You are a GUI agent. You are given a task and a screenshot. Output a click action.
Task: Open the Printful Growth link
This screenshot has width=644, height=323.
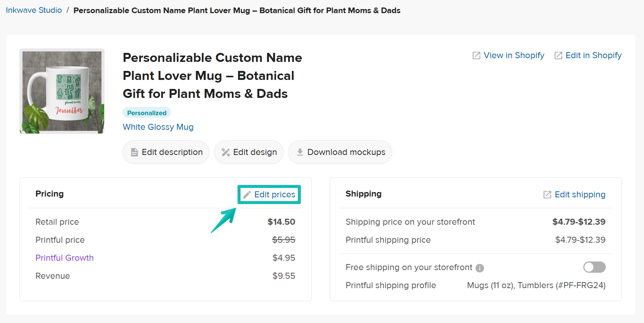[64, 258]
